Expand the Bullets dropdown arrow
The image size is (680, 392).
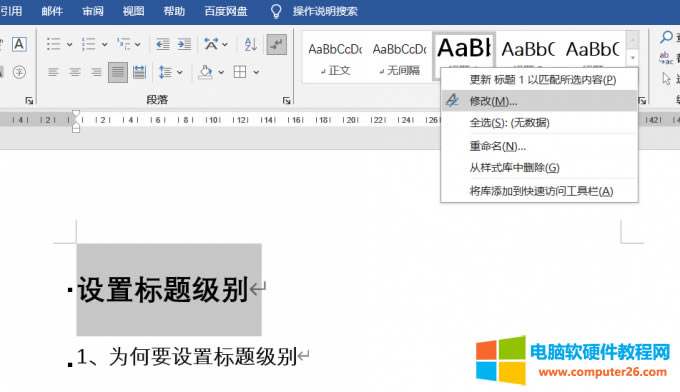click(x=69, y=44)
